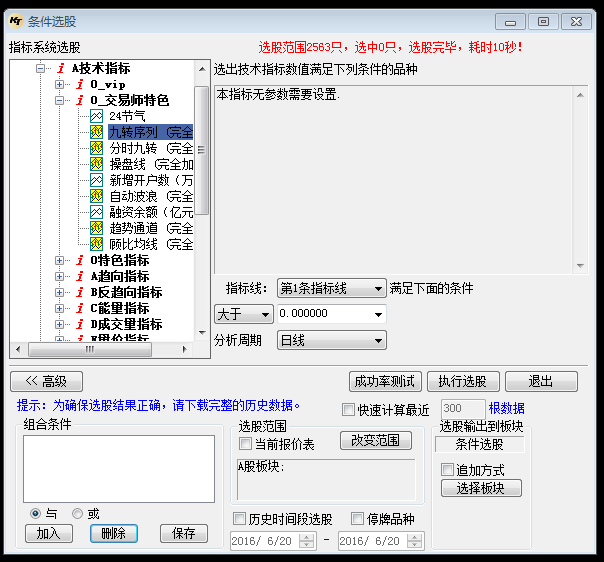Select the 顾比均线 indicator icon
Image resolution: width=604 pixels, height=562 pixels.
[x=97, y=245]
